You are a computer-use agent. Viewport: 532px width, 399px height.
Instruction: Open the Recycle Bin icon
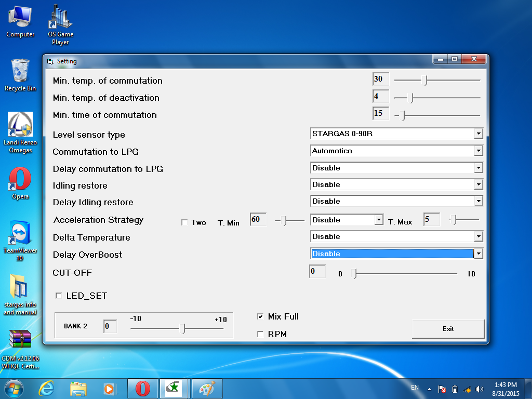[20, 70]
